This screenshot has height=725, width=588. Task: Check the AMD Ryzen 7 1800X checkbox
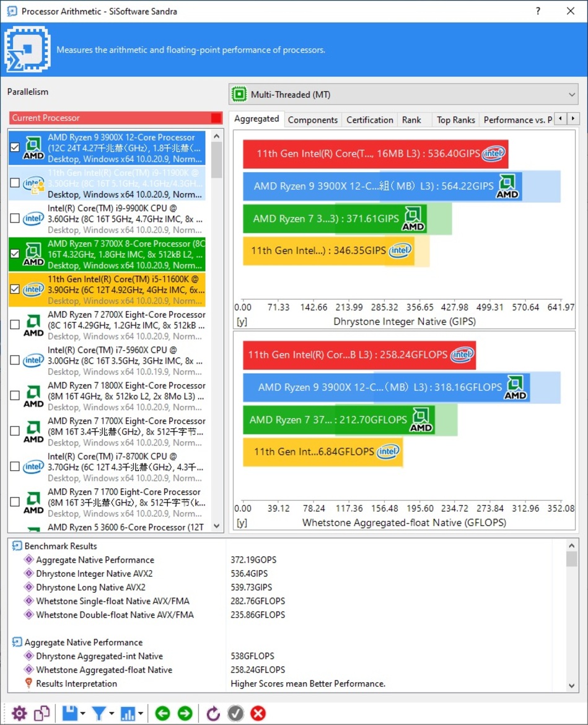[x=15, y=395]
